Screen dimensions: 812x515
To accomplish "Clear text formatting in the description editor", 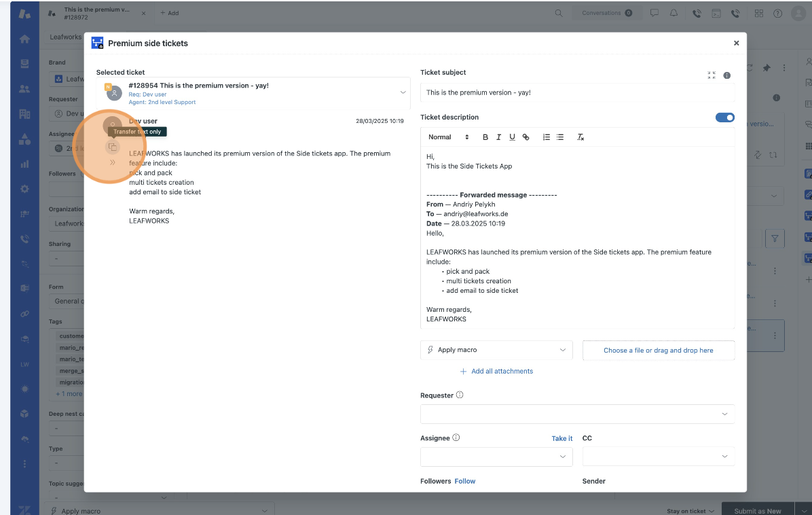I will 580,137.
